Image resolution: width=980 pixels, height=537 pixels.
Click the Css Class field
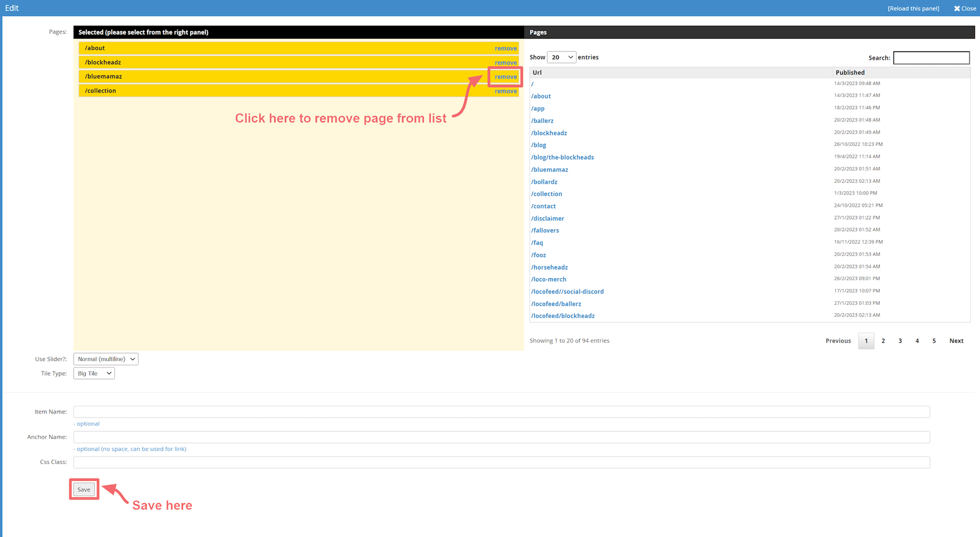501,462
